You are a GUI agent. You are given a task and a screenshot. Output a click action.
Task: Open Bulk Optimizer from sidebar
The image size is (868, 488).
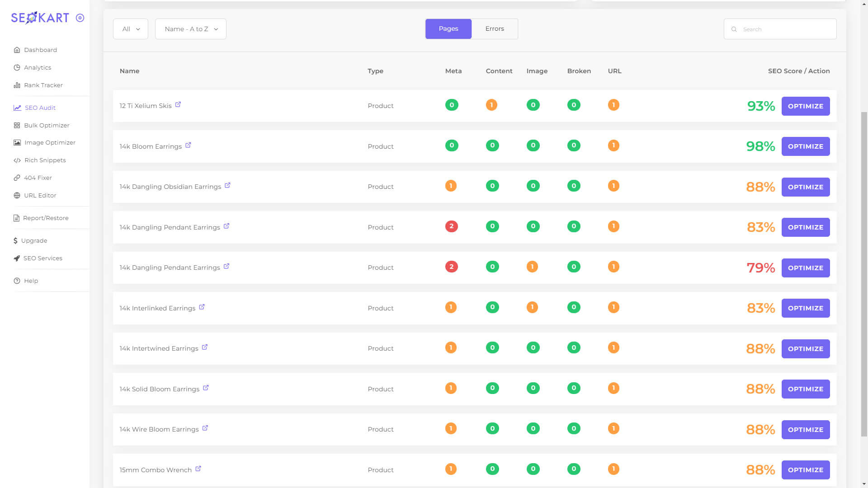tap(47, 125)
